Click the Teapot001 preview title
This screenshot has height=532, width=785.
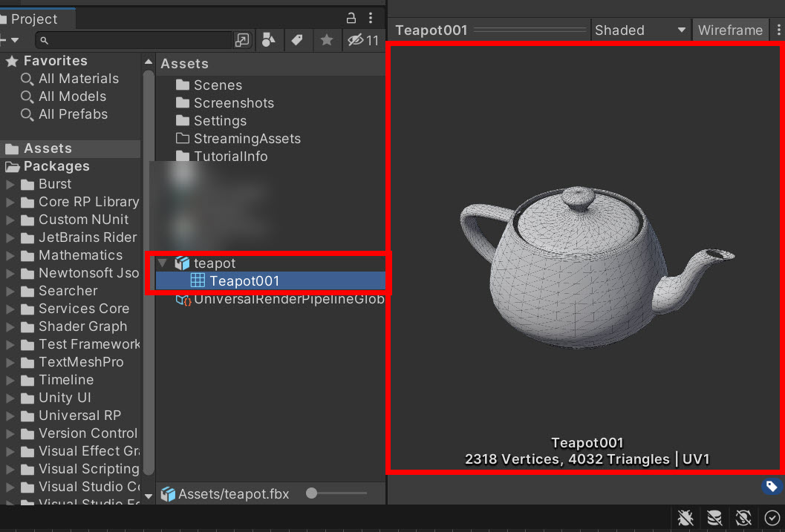pos(431,30)
